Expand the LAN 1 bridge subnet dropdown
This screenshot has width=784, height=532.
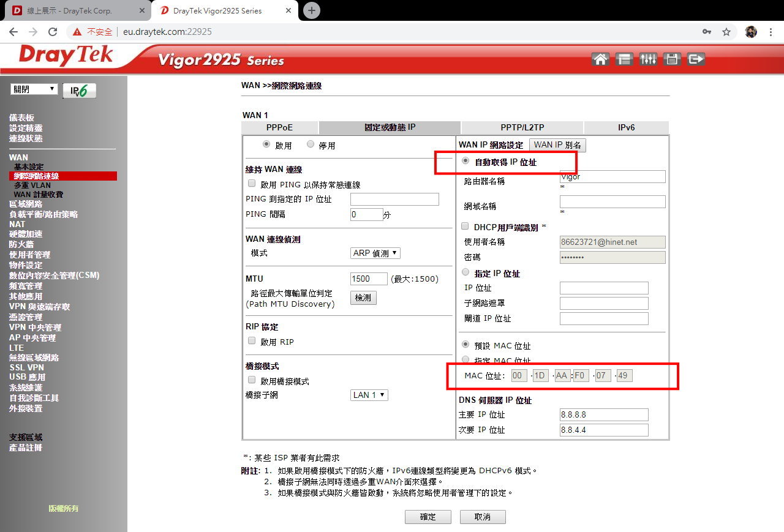click(x=369, y=395)
